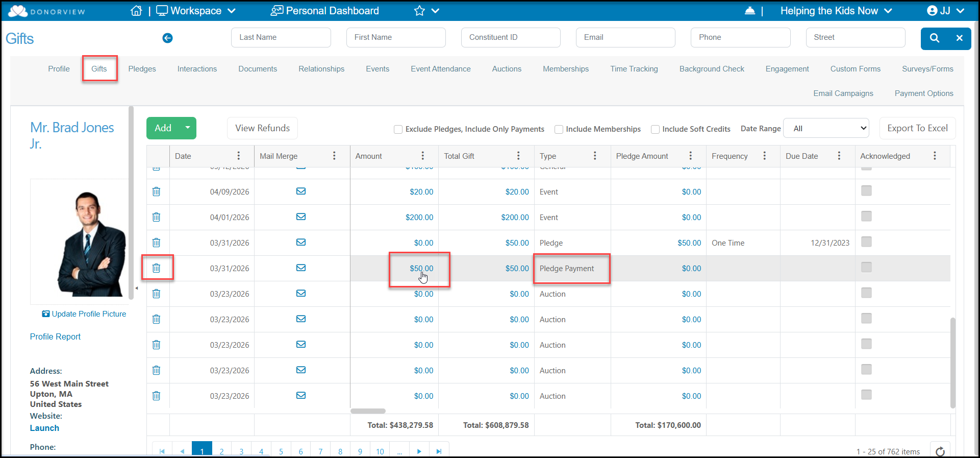
Task: Click the home icon in the top bar
Action: coord(136,11)
